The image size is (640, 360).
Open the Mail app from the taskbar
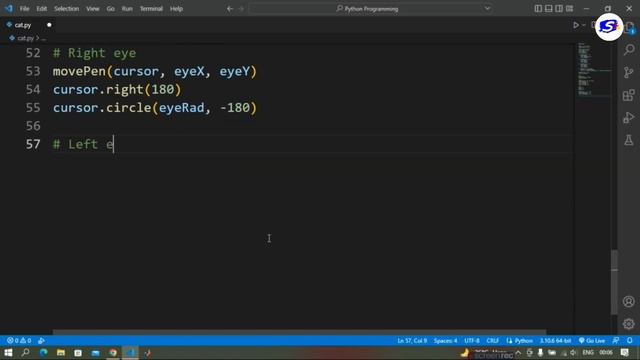96,353
